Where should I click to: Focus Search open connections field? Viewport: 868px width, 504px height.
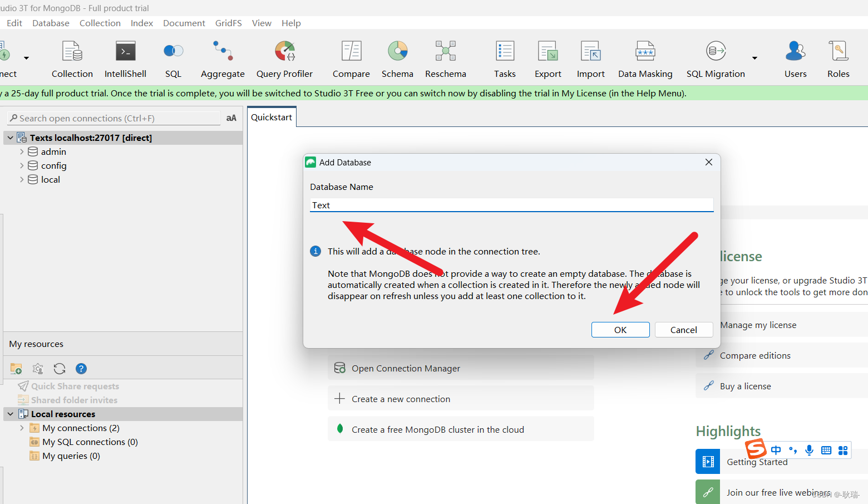(x=114, y=118)
